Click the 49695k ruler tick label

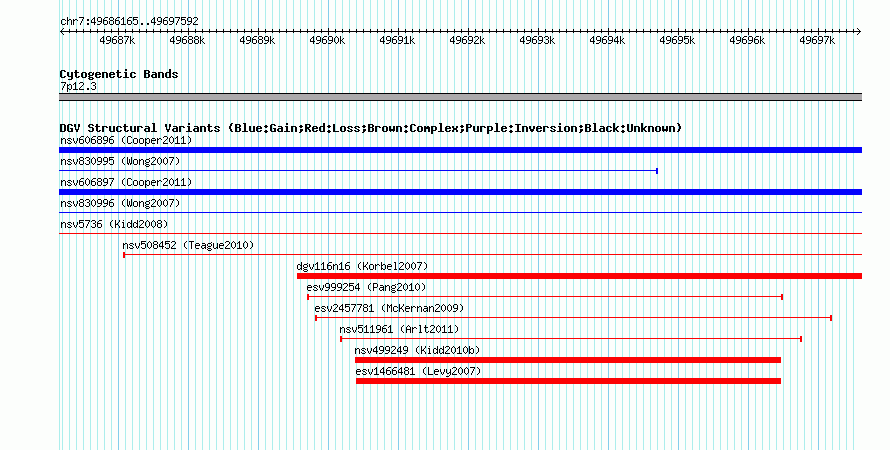coord(677,40)
